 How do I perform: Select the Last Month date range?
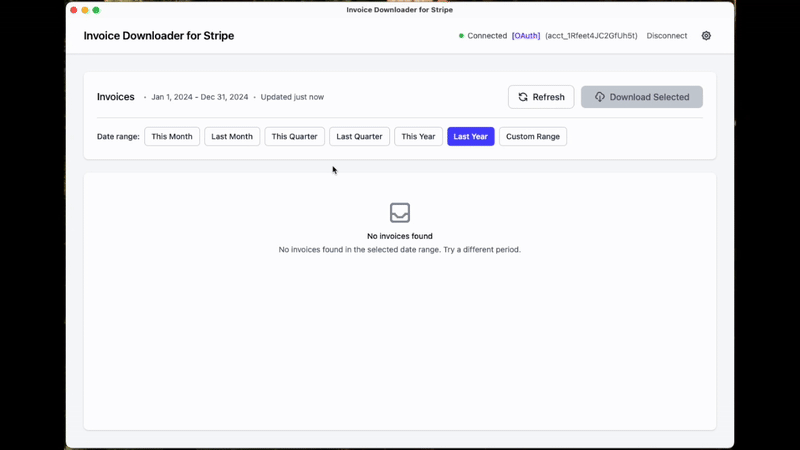[232, 136]
